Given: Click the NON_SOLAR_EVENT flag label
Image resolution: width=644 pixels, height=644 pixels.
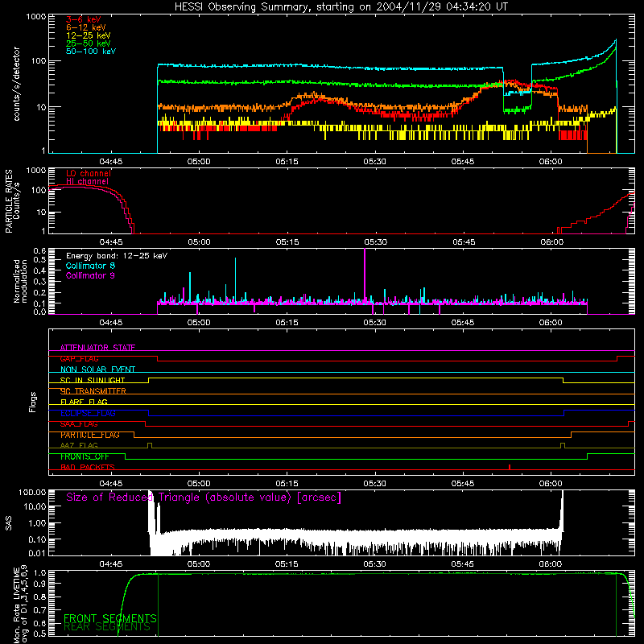Looking at the screenshot, I should pos(97,369).
